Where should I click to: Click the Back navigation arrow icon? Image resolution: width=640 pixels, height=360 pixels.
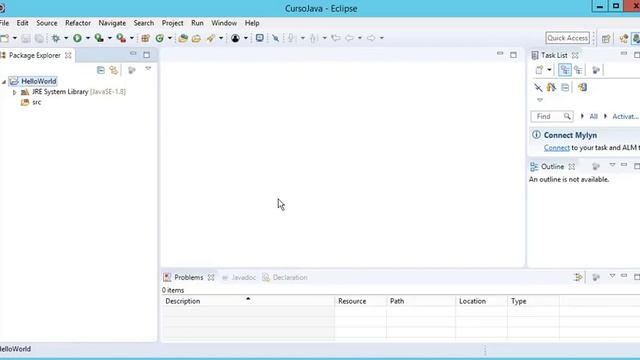(x=349, y=38)
